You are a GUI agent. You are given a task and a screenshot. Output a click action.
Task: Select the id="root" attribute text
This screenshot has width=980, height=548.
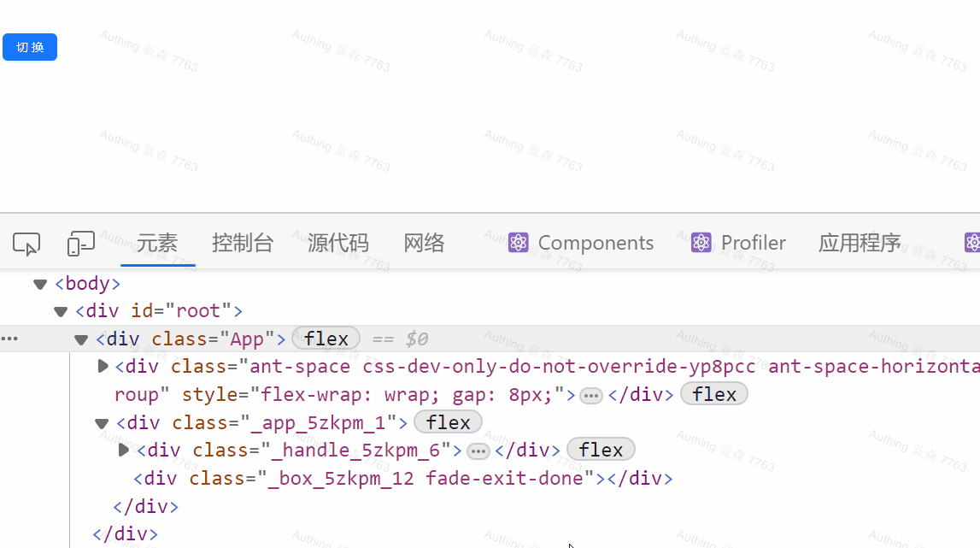(181, 311)
